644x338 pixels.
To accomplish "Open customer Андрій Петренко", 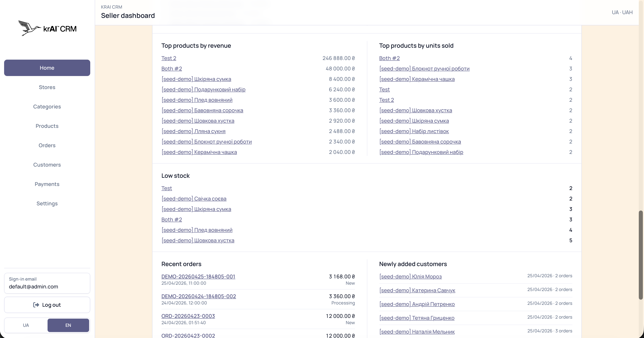I will (417, 304).
